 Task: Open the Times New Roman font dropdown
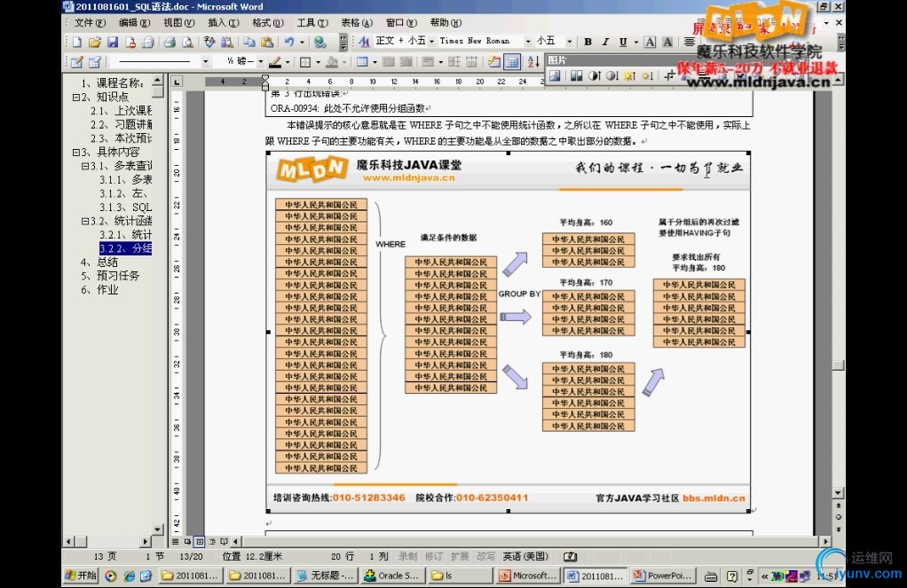[x=527, y=42]
